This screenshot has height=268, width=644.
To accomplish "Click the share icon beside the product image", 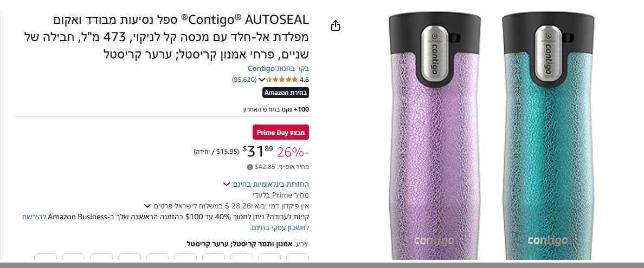I will coord(336,25).
